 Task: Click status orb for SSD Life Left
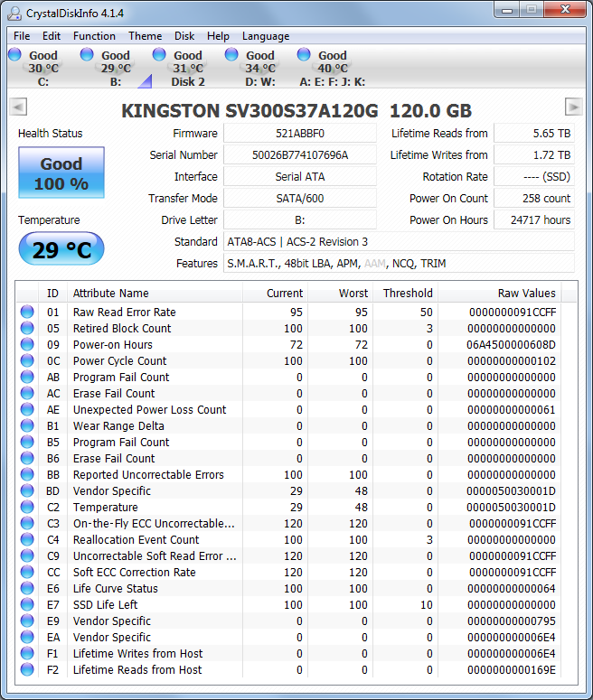click(x=27, y=604)
